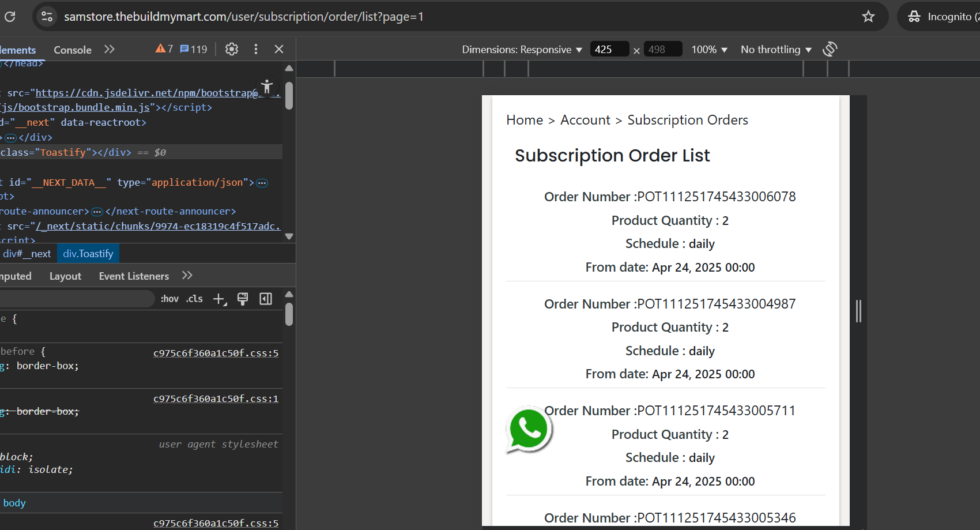Viewport: 980px width, 530px height.
Task: Open the 9974 chunk script link
Action: pyautogui.click(x=158, y=226)
